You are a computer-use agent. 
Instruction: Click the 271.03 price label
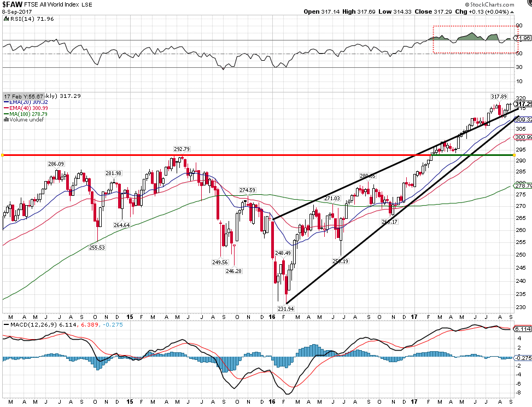[x=332, y=198]
